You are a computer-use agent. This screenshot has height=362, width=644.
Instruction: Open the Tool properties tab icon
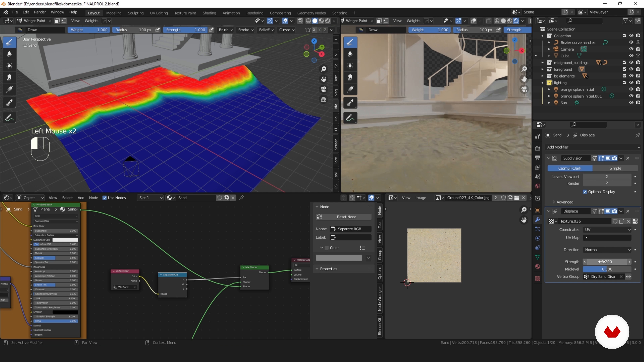[538, 136]
